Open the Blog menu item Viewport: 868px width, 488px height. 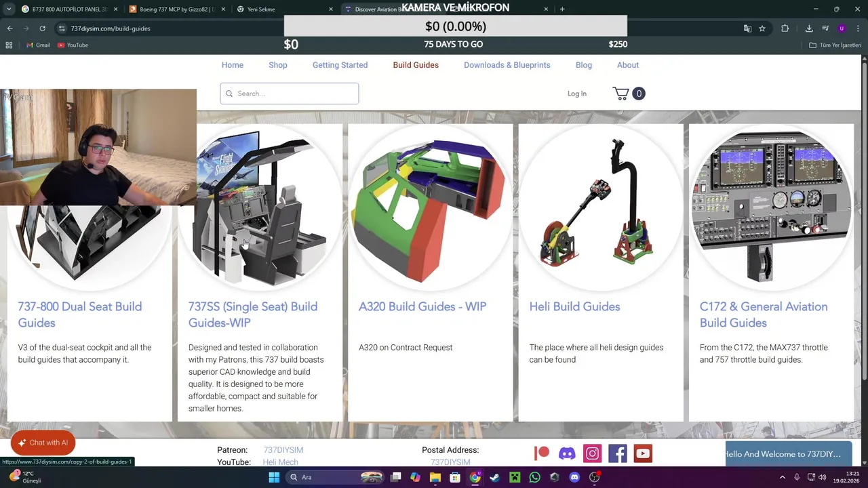pos(584,65)
